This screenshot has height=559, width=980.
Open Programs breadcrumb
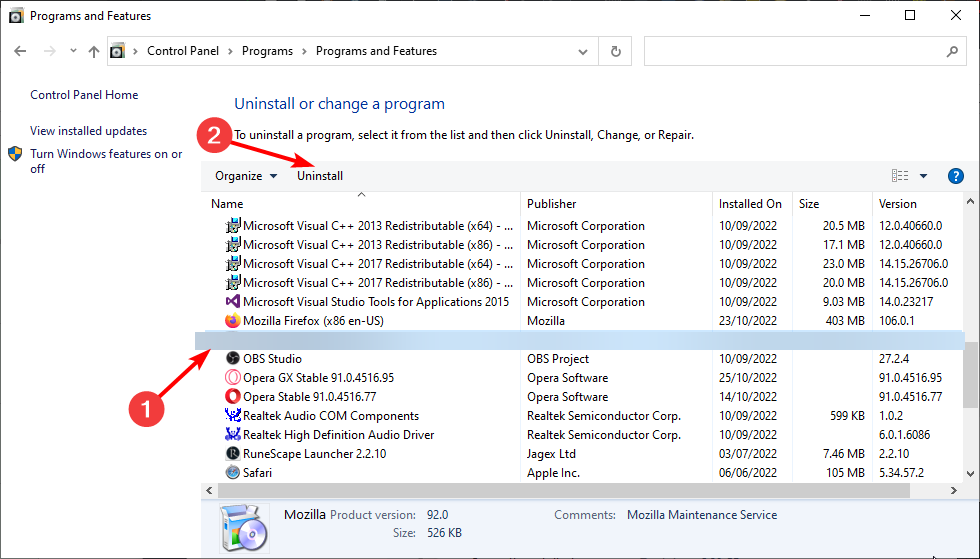point(267,51)
